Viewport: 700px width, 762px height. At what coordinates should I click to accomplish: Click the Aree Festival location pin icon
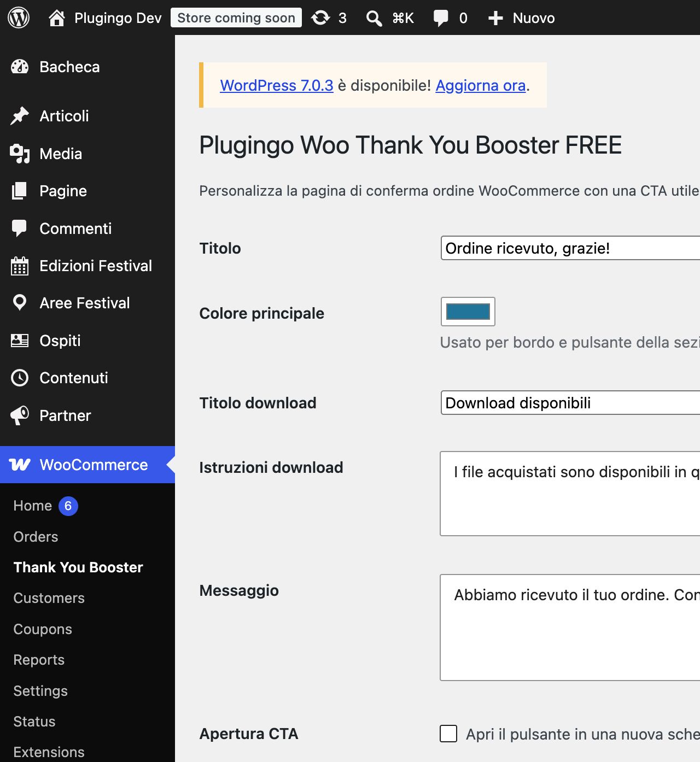point(20,303)
